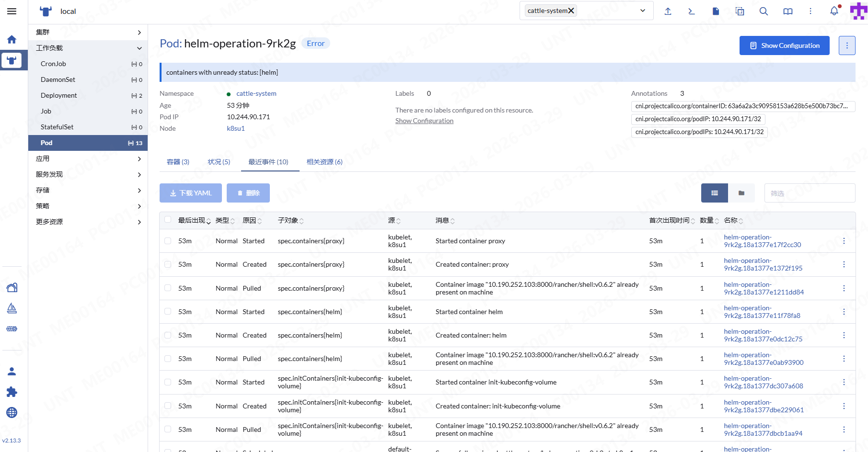The height and width of the screenshot is (452, 868).
Task: Open the k8su1 node link
Action: pyautogui.click(x=236, y=128)
